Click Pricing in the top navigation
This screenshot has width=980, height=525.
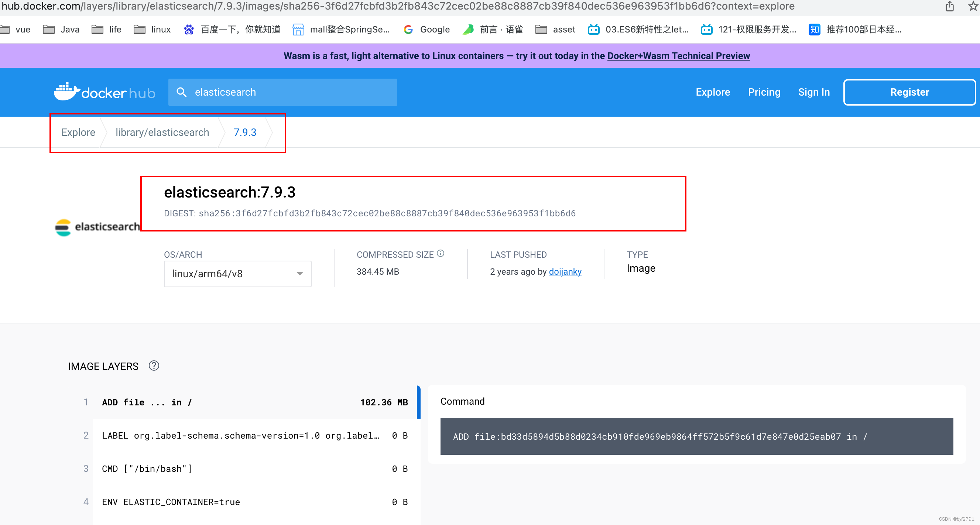point(764,92)
